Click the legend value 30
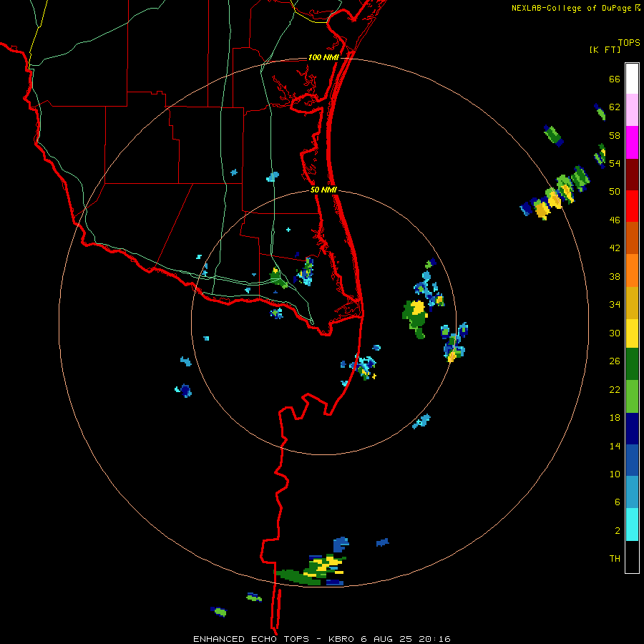This screenshot has height=644, width=644. pos(615,333)
